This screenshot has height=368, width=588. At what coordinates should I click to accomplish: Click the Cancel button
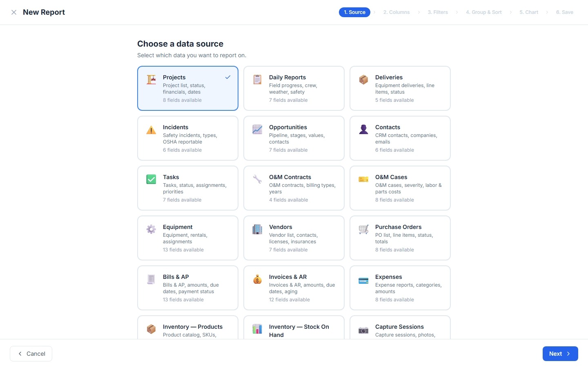click(x=31, y=354)
